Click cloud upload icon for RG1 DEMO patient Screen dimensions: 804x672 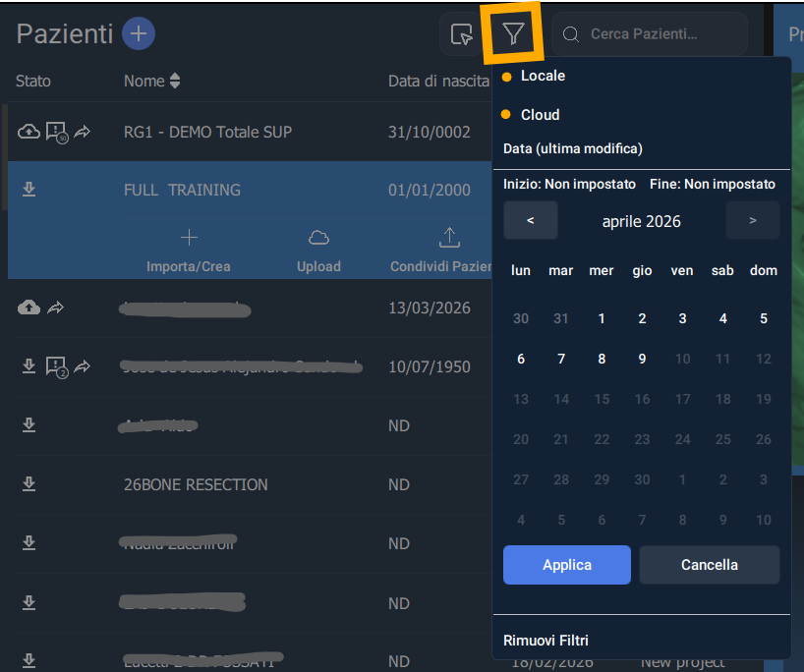coord(29,132)
